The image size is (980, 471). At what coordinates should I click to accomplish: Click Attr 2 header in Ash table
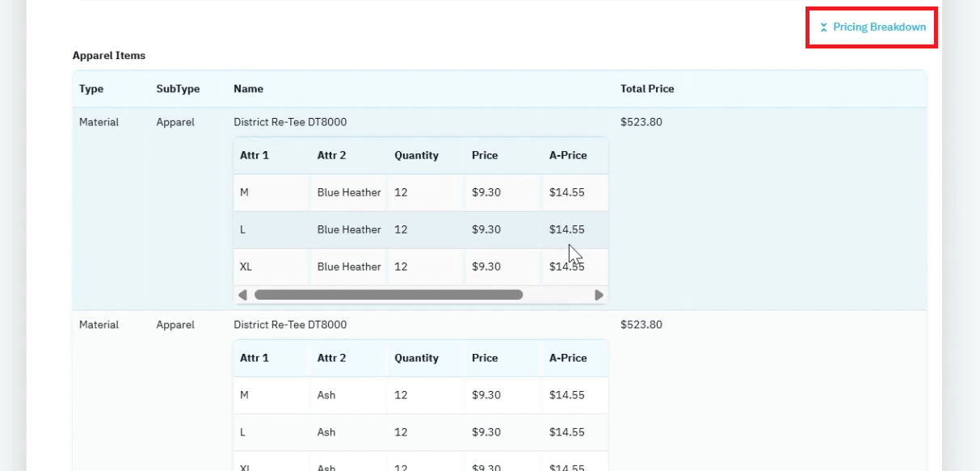coord(331,358)
